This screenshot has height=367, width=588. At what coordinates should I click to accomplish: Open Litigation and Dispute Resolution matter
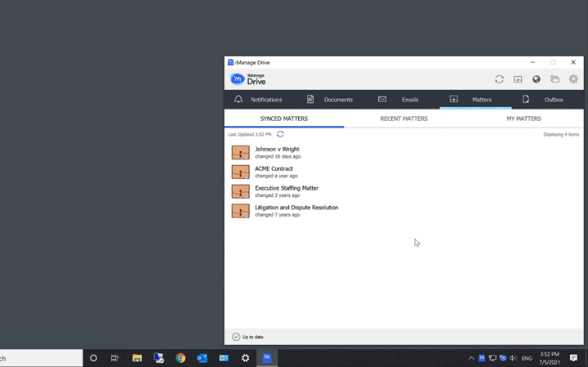(296, 208)
